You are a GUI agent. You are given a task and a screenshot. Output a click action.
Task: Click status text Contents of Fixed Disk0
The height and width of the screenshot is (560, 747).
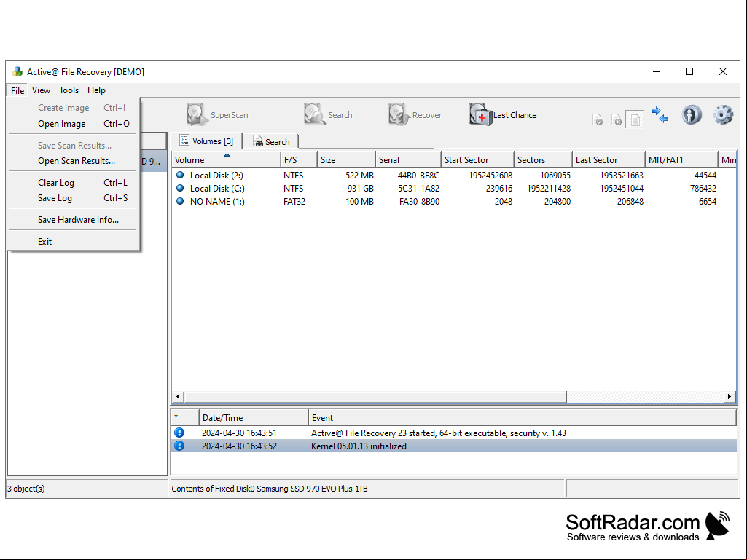click(270, 488)
